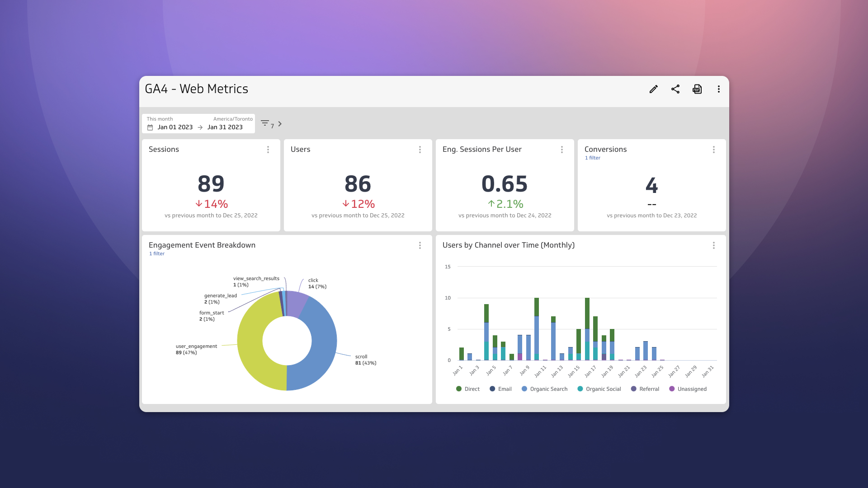Open Eng. Sessions Per User card menu
Image resolution: width=868 pixels, height=488 pixels.
(562, 150)
